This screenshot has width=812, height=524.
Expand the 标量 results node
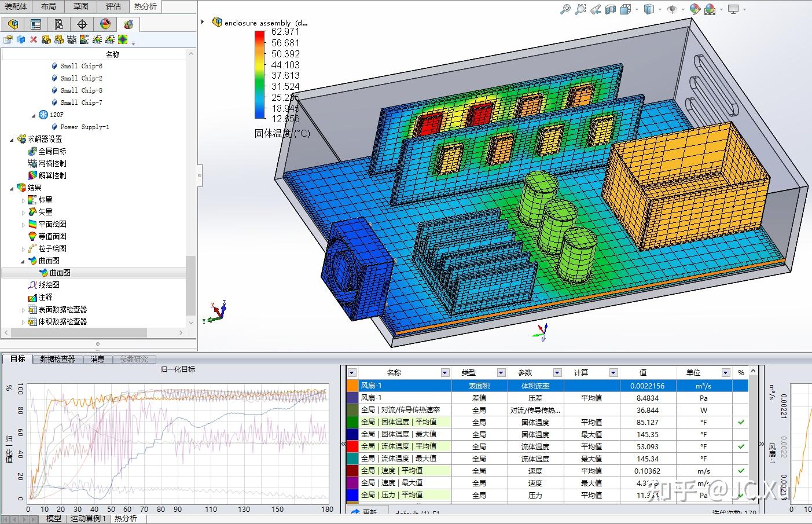tap(24, 200)
